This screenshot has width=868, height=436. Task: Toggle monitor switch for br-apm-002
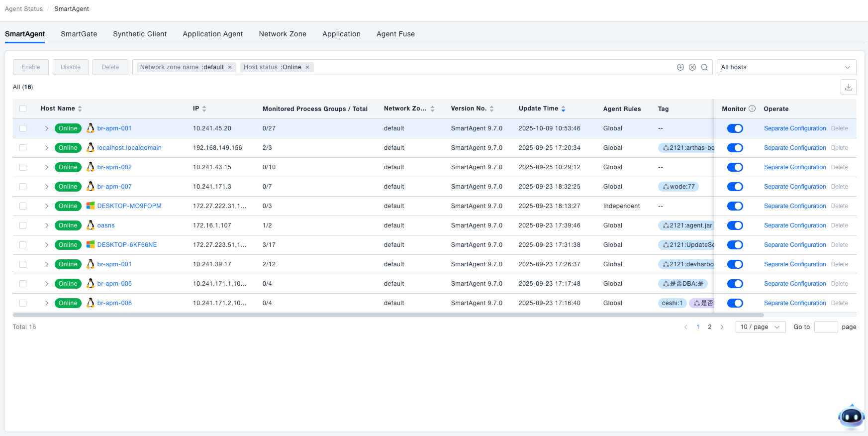735,167
